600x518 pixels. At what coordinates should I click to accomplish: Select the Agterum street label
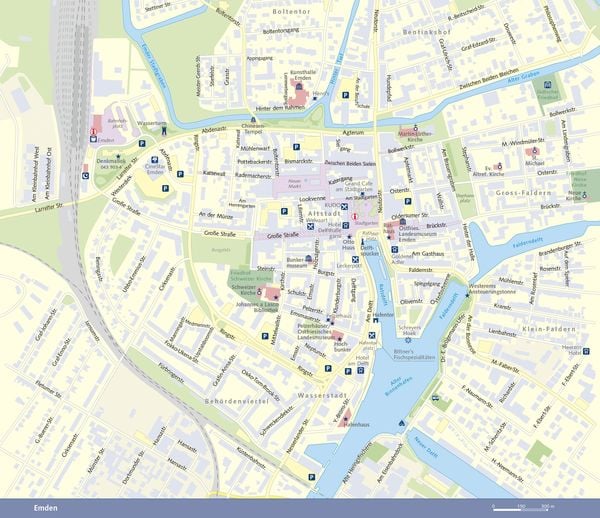[x=353, y=133]
